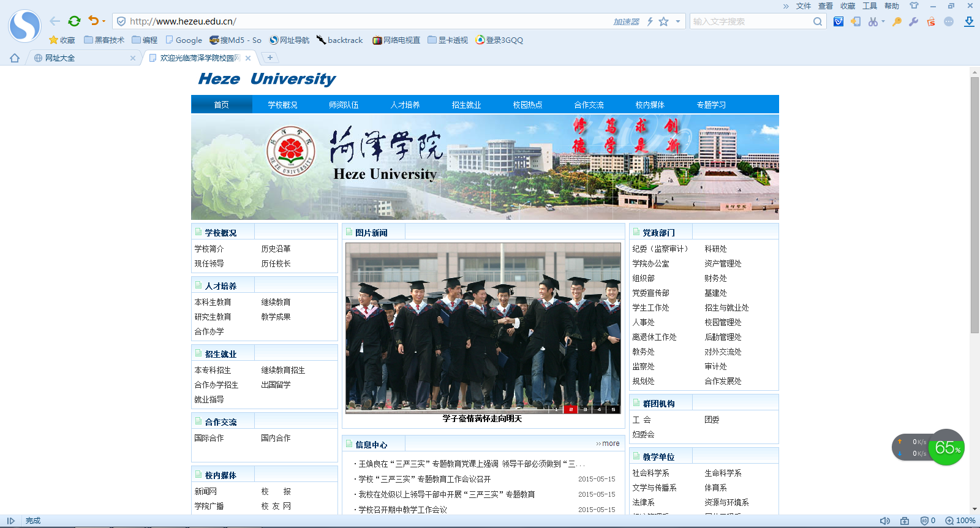980x528 pixels.
Task: Open the blue mail-check toolbar icon
Action: 839,21
